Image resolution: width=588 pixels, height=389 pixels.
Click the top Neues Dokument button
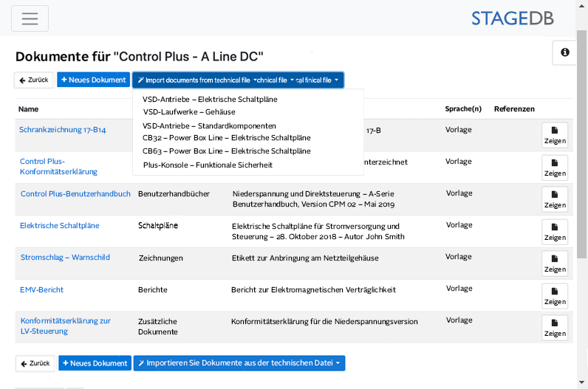[x=93, y=80]
